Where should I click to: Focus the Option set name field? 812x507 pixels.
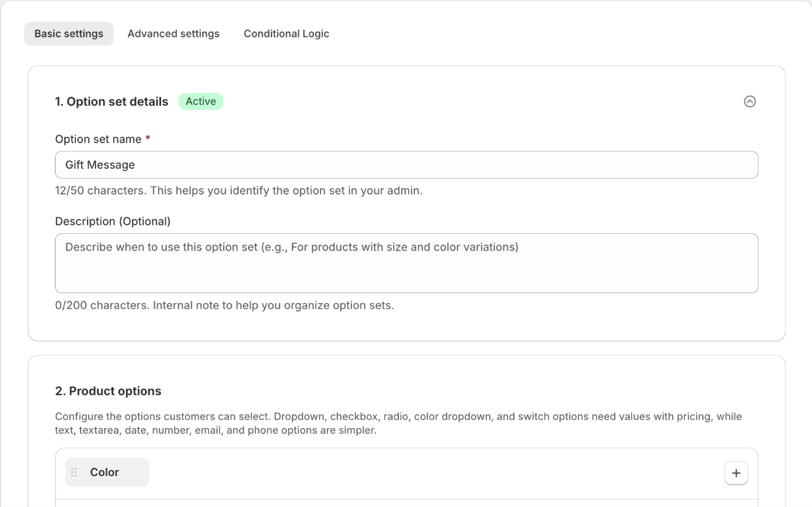click(x=406, y=165)
